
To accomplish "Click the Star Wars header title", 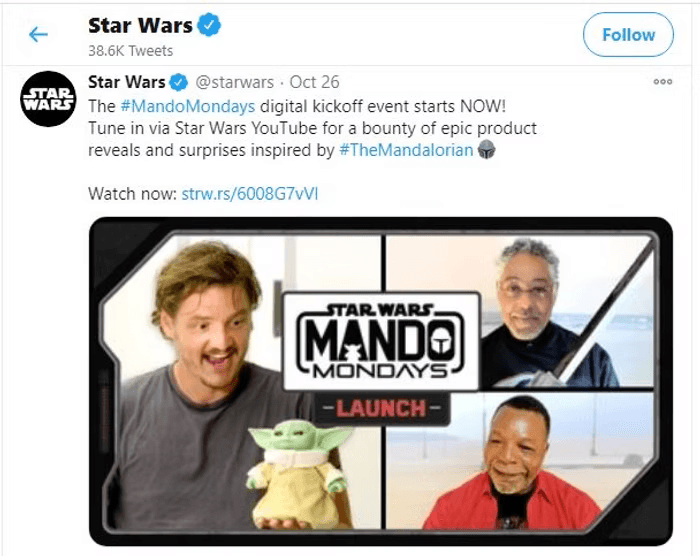I will click(x=140, y=25).
